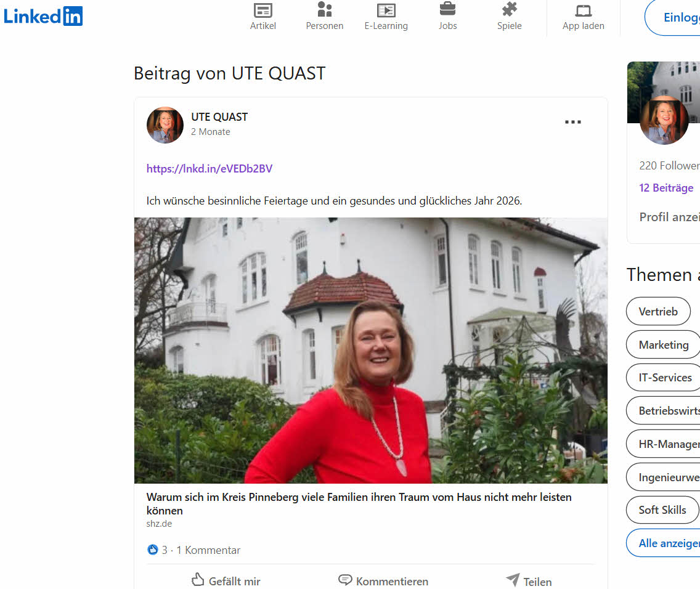The width and height of the screenshot is (700, 589).
Task: Open the Jobs briefcase icon
Action: [x=448, y=10]
